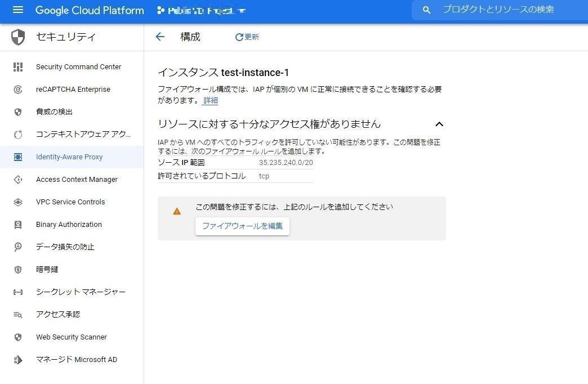Click the ファイアウォールを編集 button
The image size is (588, 384).
(x=242, y=226)
